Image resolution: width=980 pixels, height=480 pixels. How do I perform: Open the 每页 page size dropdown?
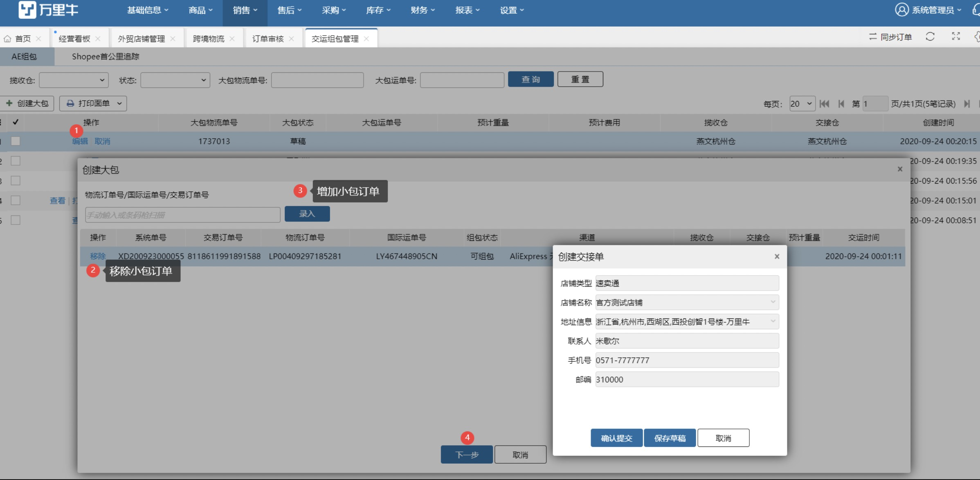click(802, 104)
